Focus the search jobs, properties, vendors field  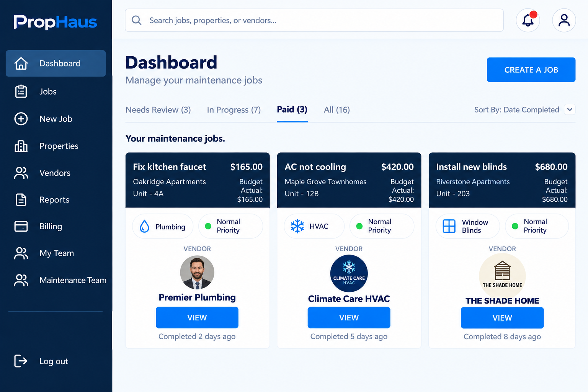(314, 20)
